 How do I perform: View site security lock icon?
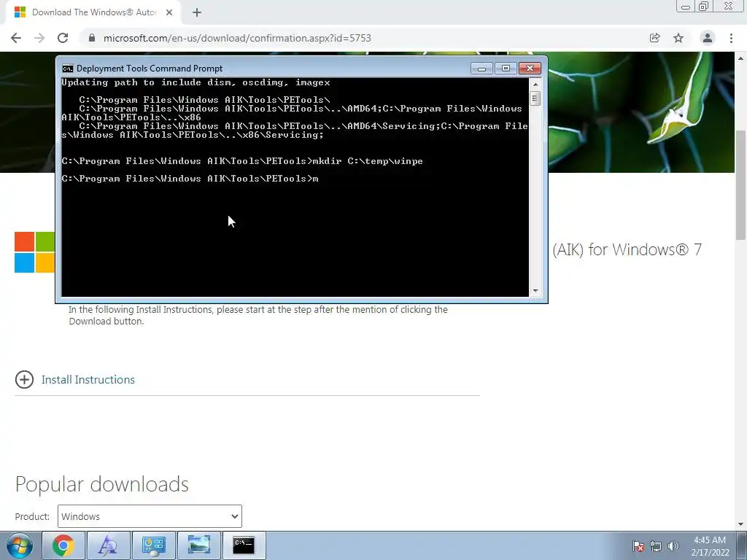pyautogui.click(x=92, y=38)
